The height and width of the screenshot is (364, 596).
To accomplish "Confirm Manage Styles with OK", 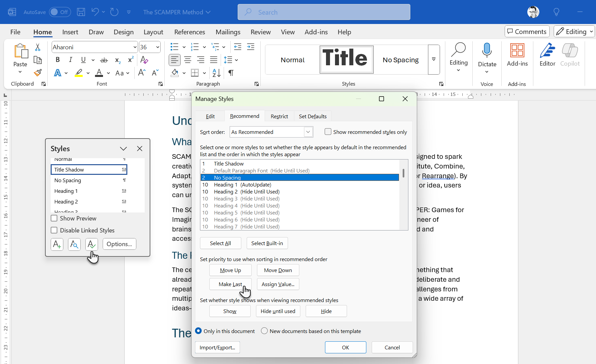I will 346,347.
